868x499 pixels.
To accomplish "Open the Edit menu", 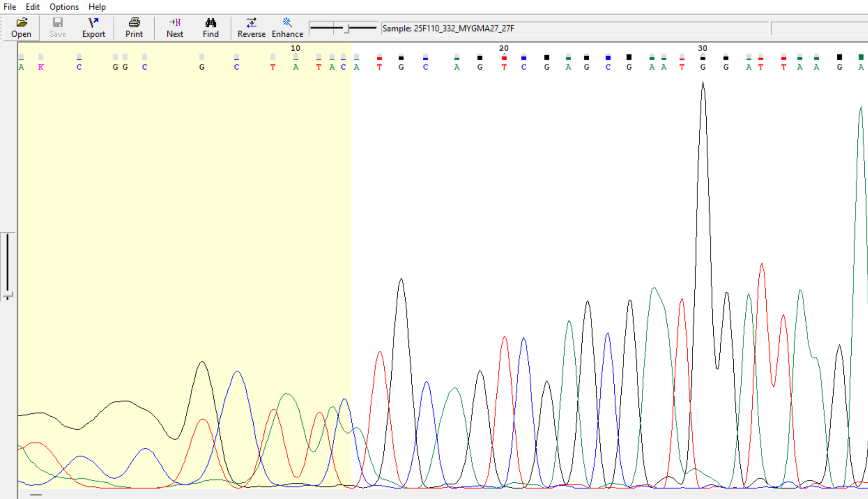I will tap(33, 7).
